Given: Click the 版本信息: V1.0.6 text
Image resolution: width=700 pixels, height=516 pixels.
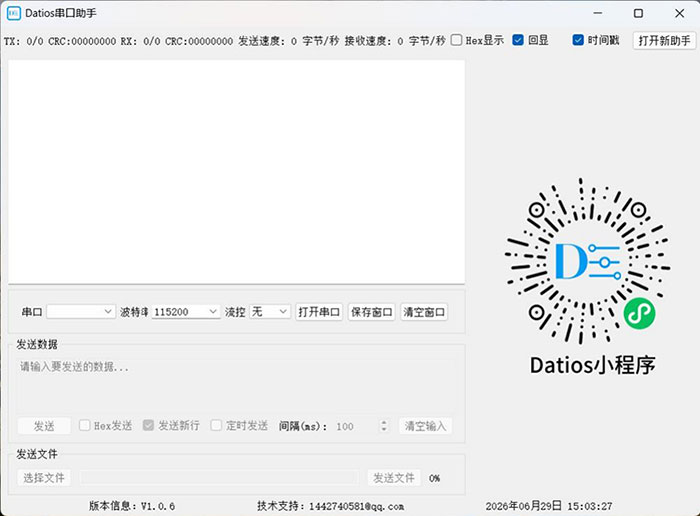Looking at the screenshot, I should [x=132, y=506].
